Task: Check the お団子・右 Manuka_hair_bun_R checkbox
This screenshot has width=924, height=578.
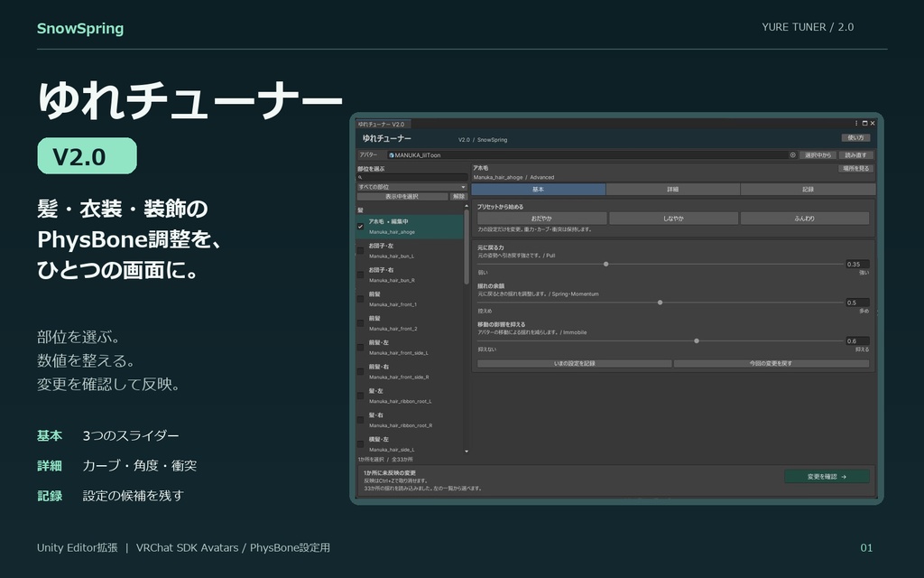Action: coord(361,275)
